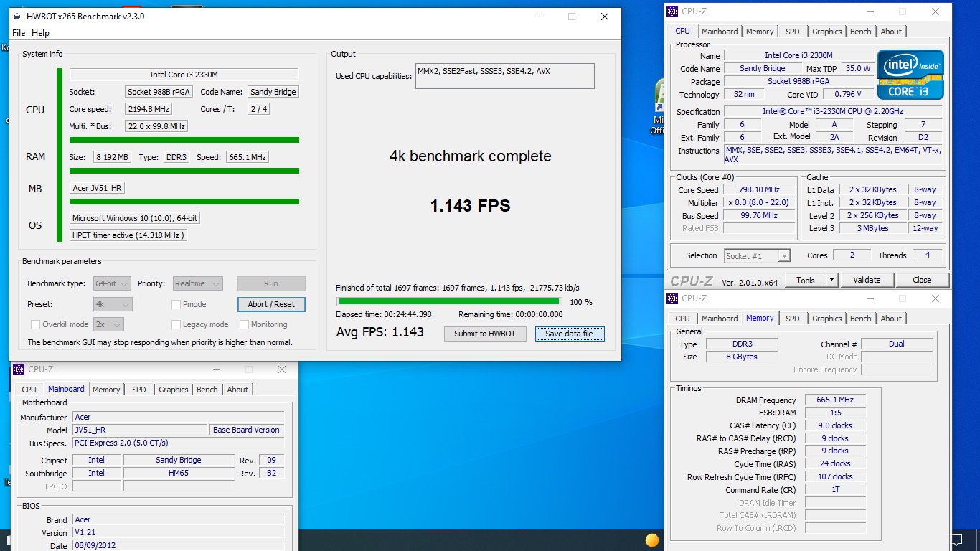Click the Multi * Bus 22.0 x 99.8 MHz value

[156, 126]
